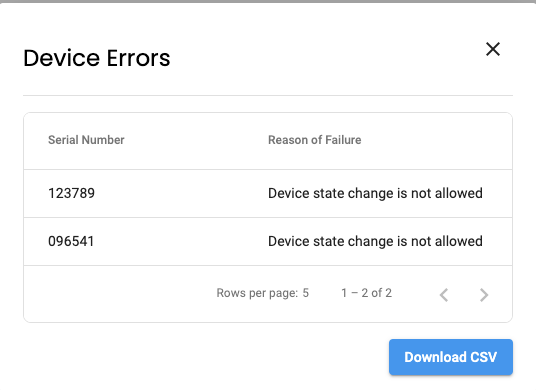Image resolution: width=536 pixels, height=390 pixels.
Task: Sort by Serial Number column header
Action: (x=86, y=140)
